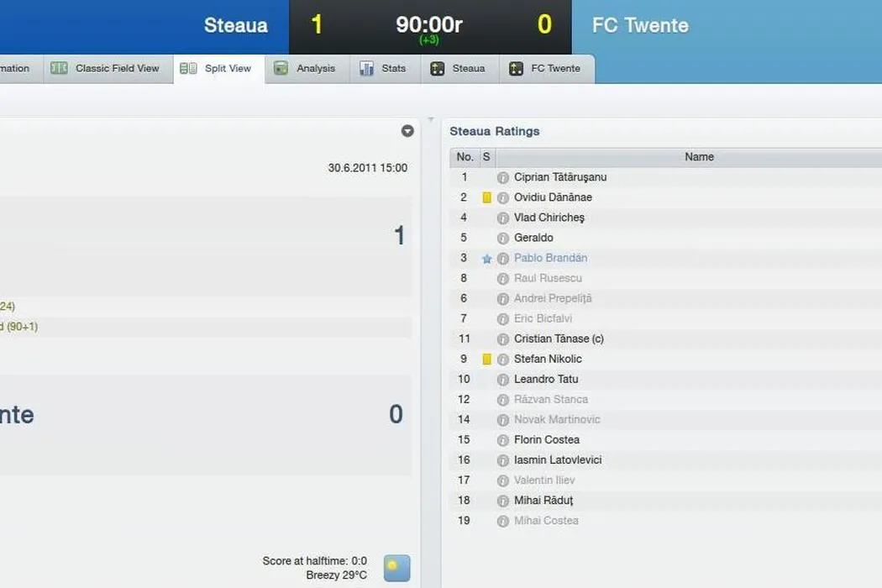The image size is (882, 588).
Task: Open the info icon beside Leandro Tatu
Action: [x=503, y=380]
